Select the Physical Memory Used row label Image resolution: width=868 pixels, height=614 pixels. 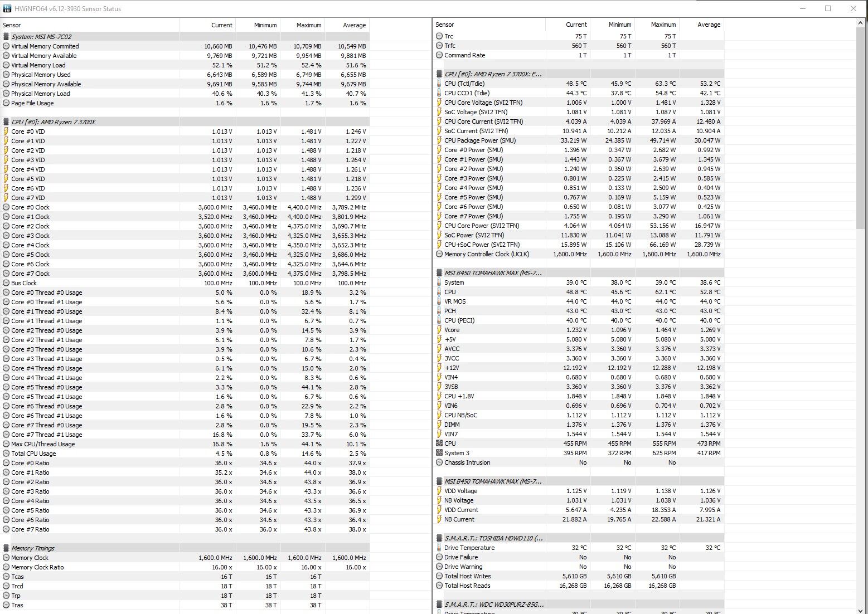(x=41, y=75)
